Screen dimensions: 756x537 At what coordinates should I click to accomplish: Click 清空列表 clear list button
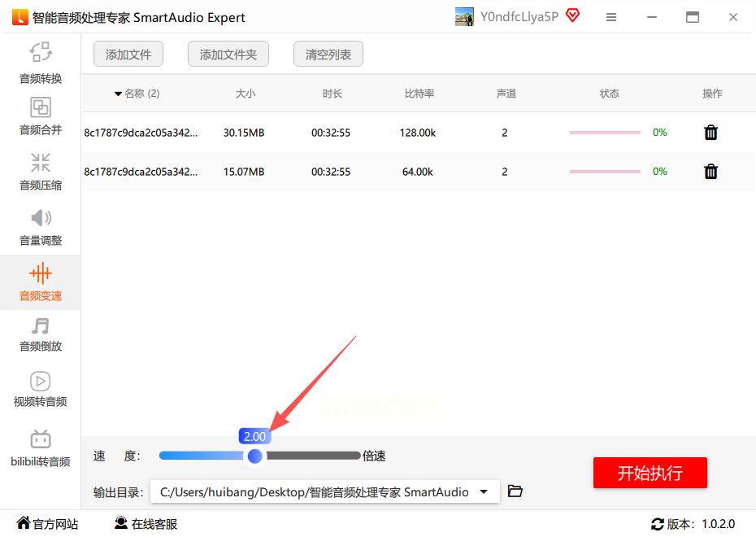(328, 54)
